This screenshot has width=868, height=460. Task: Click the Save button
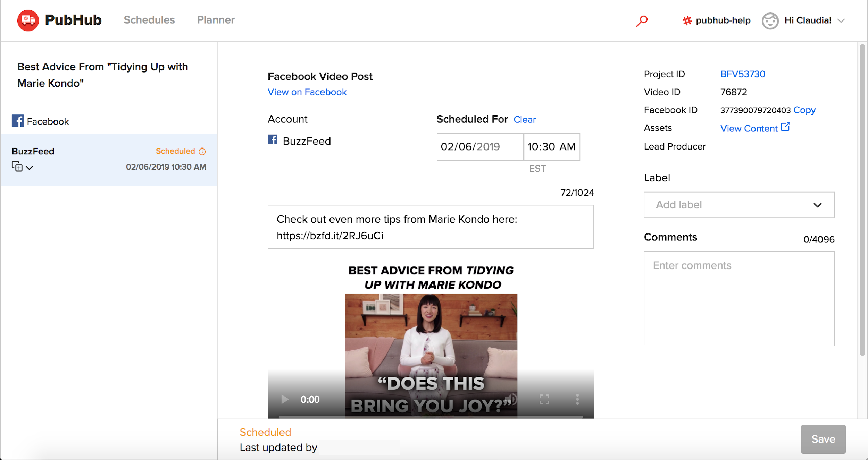pos(823,439)
